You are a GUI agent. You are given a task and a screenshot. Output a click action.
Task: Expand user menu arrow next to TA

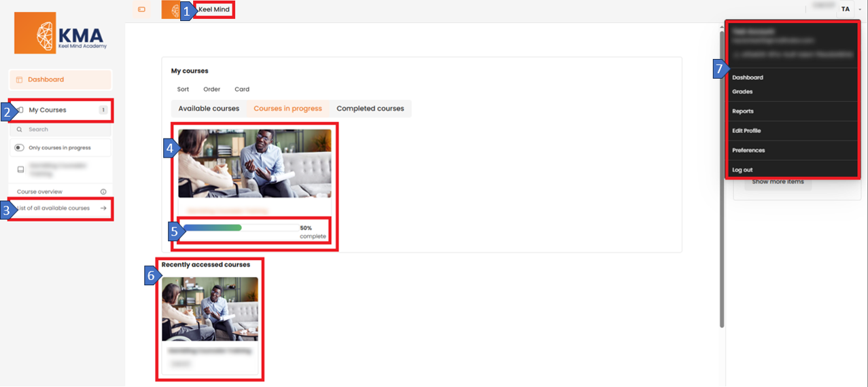pos(859,10)
